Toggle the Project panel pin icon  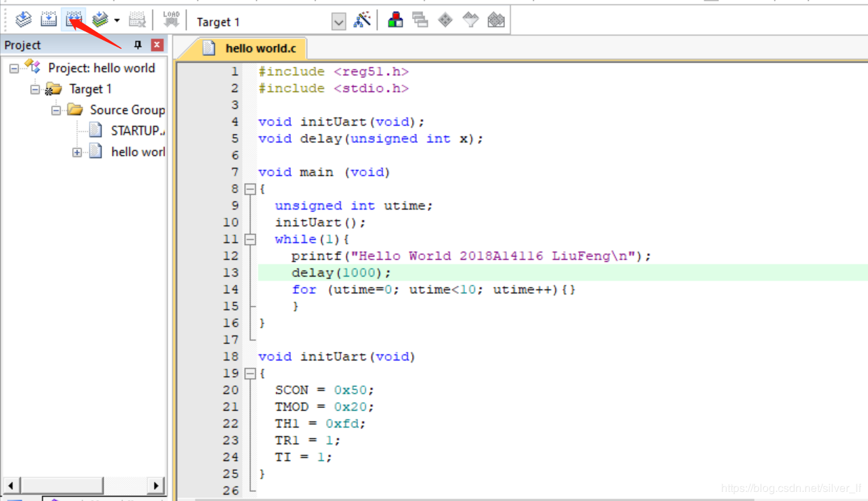(x=138, y=45)
